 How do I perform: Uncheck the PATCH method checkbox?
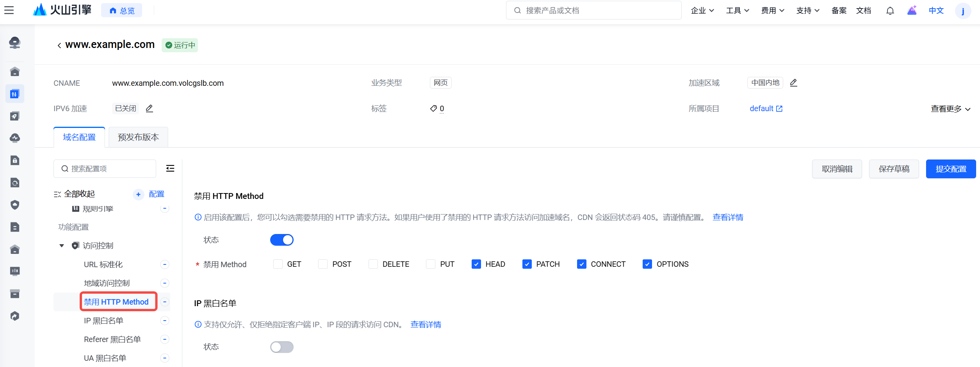[527, 264]
